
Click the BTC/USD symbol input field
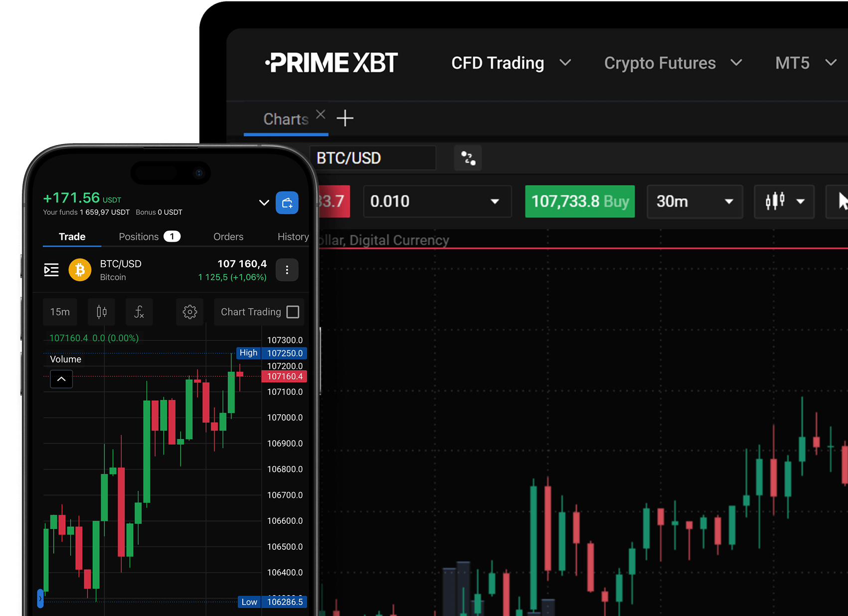click(x=372, y=157)
